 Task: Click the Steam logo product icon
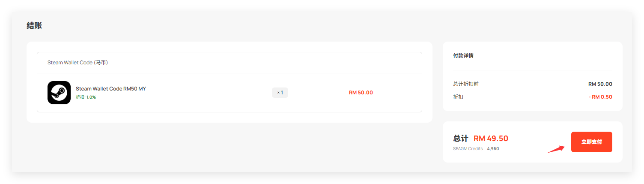tap(59, 93)
